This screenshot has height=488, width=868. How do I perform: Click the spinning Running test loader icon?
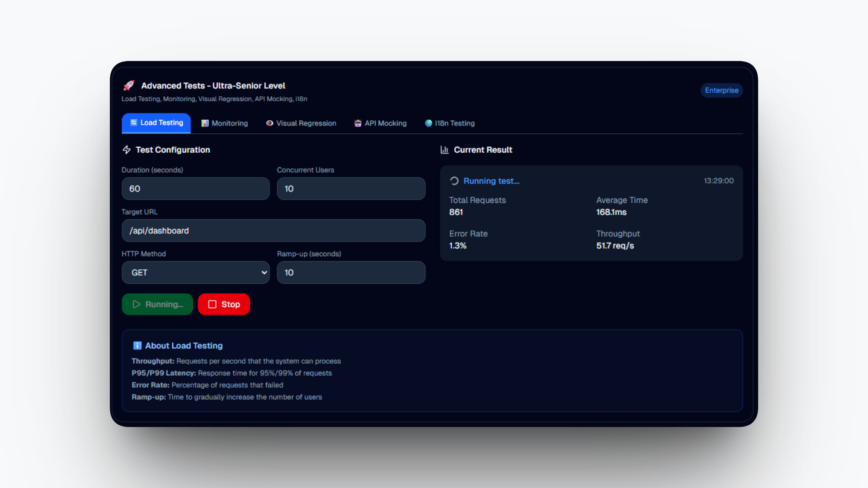[454, 181]
